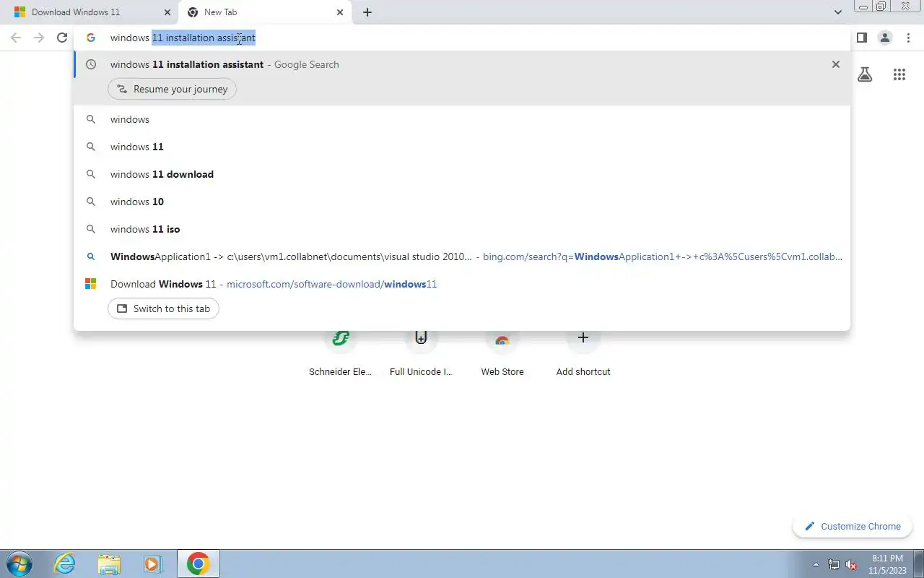Open a new tab with the plus button

click(367, 12)
